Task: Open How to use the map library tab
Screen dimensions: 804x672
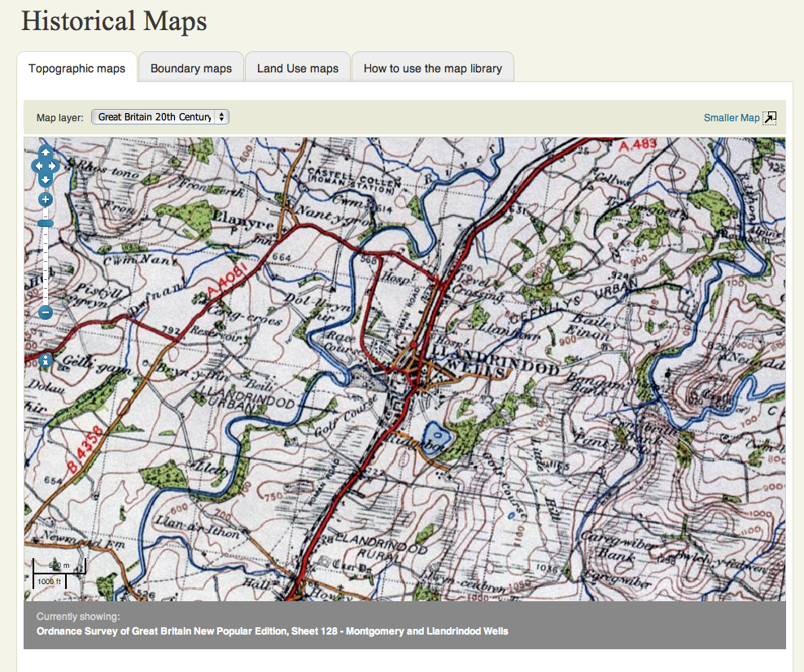Action: [x=433, y=68]
